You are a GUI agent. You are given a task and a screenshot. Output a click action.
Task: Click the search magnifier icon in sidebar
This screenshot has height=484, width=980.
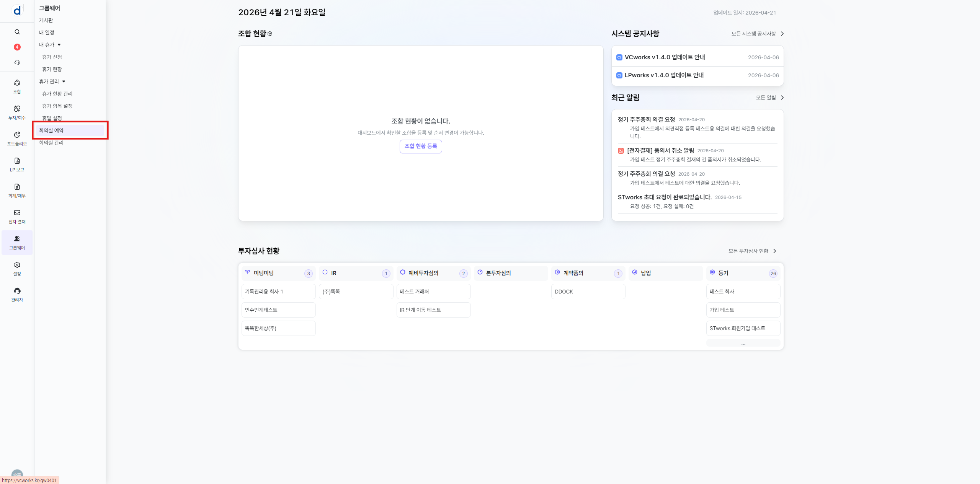tap(17, 32)
